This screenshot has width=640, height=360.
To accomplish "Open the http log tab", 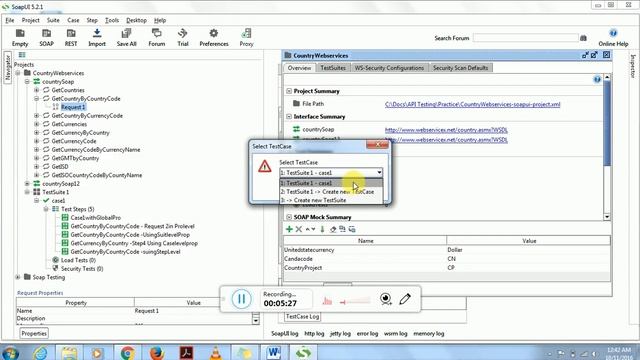I will (x=314, y=333).
